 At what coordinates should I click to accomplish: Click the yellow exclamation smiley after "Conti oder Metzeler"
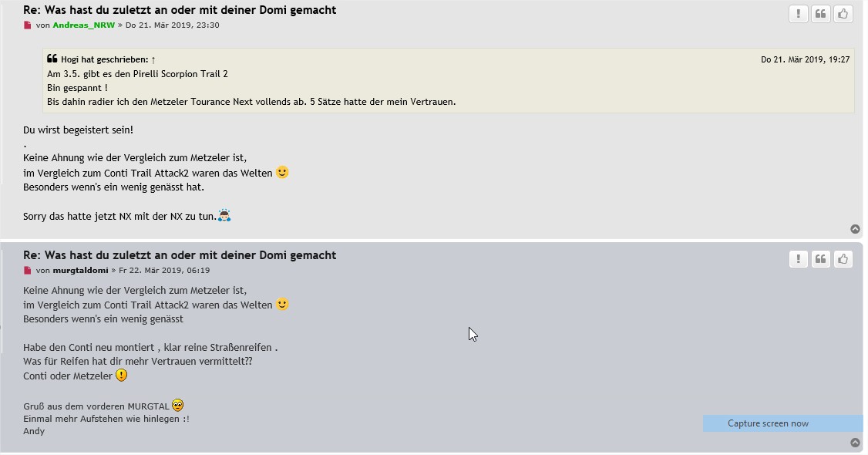[x=121, y=376]
